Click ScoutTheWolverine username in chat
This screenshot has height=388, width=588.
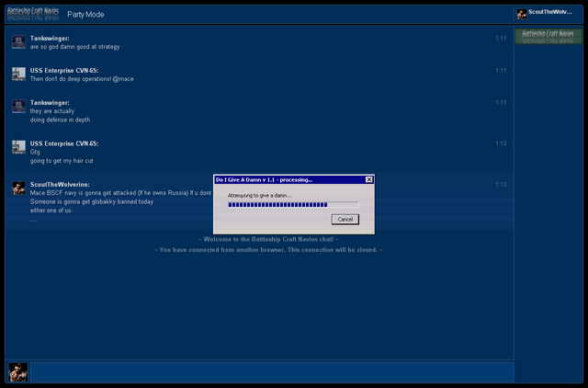point(60,185)
